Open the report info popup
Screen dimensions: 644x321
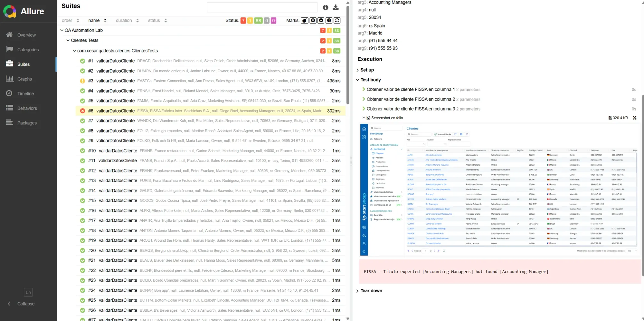pyautogui.click(x=325, y=7)
